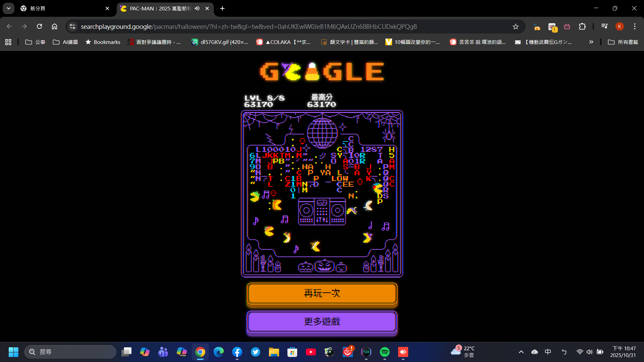Screen dimensions: 644x362
Task: Open Chrome three-dot menu
Action: click(x=635, y=26)
